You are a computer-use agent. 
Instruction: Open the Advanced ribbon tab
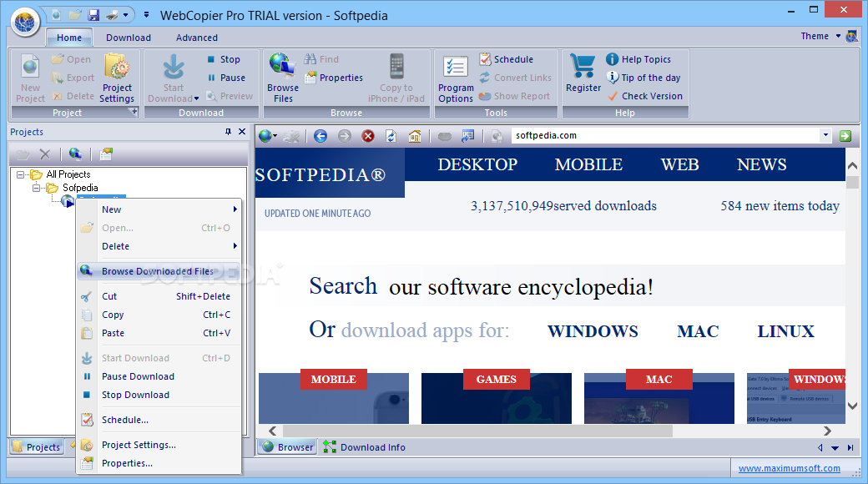(196, 38)
